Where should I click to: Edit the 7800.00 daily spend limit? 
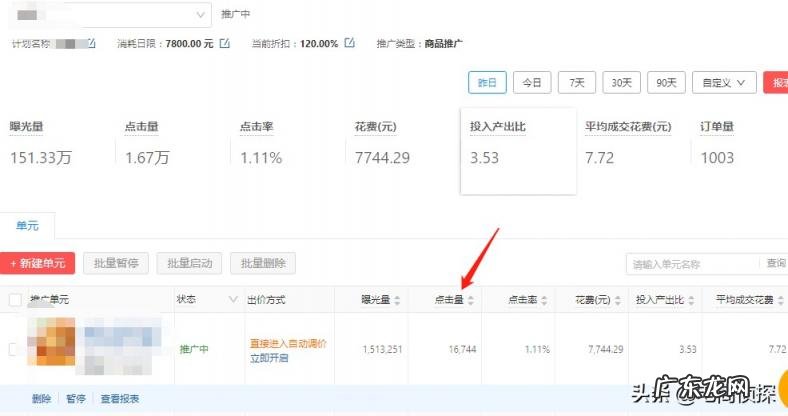pos(225,44)
